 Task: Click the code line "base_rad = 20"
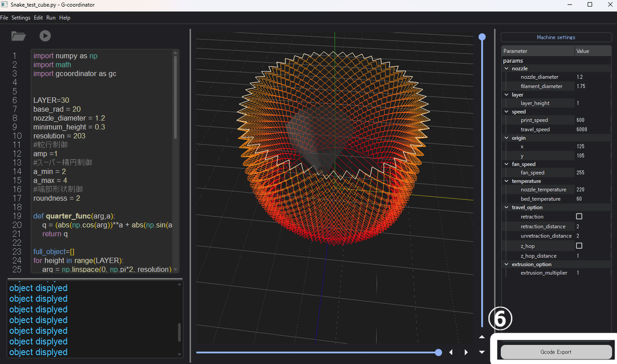pos(57,109)
